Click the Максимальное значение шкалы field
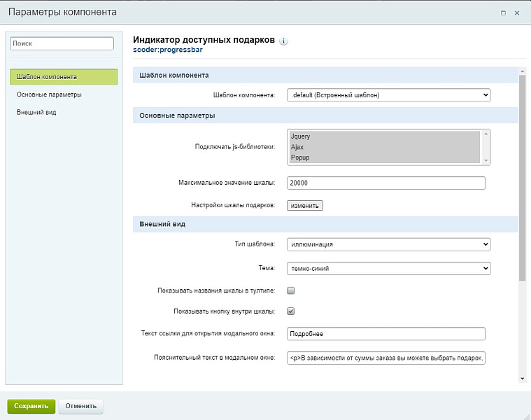 [385, 183]
